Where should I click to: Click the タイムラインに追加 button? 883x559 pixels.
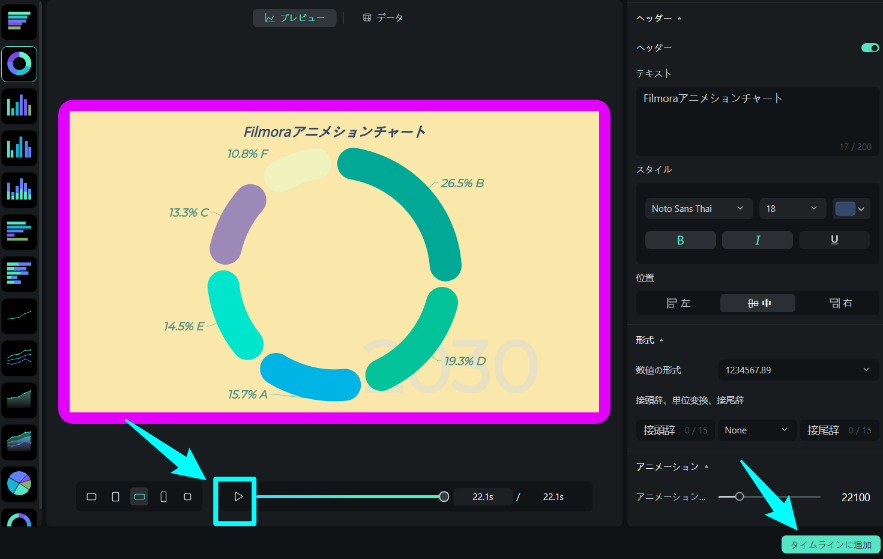point(830,545)
